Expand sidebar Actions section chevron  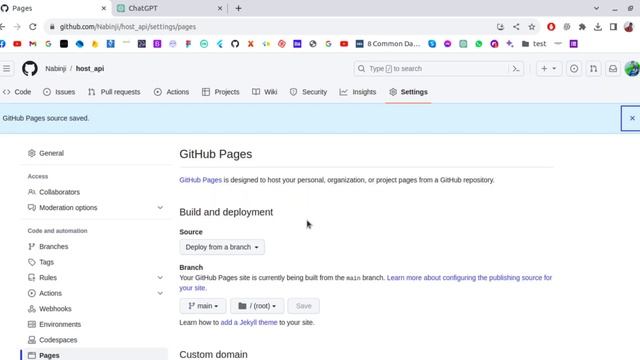[x=160, y=293]
